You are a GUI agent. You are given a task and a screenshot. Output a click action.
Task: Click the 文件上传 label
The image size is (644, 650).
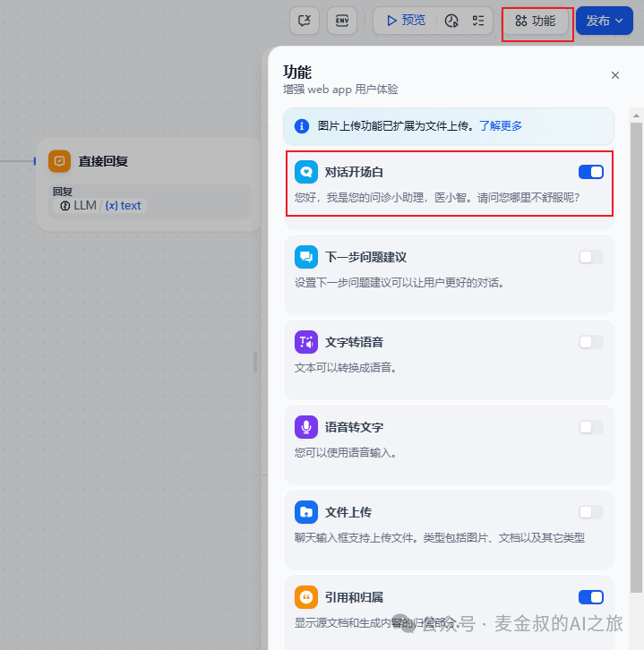348,512
